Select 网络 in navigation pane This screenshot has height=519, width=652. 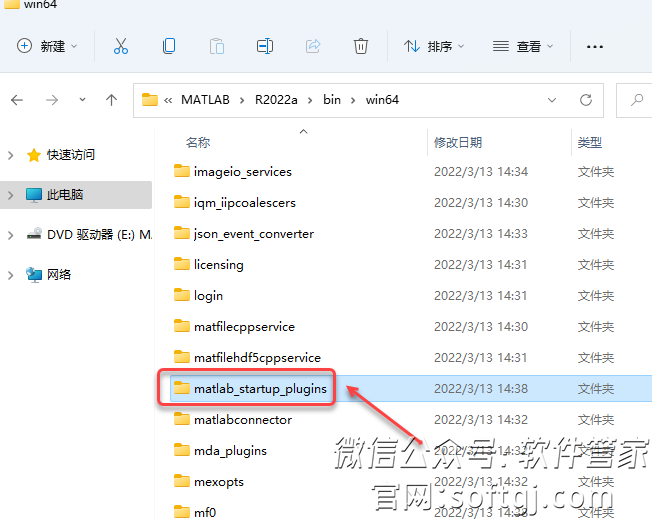59,274
